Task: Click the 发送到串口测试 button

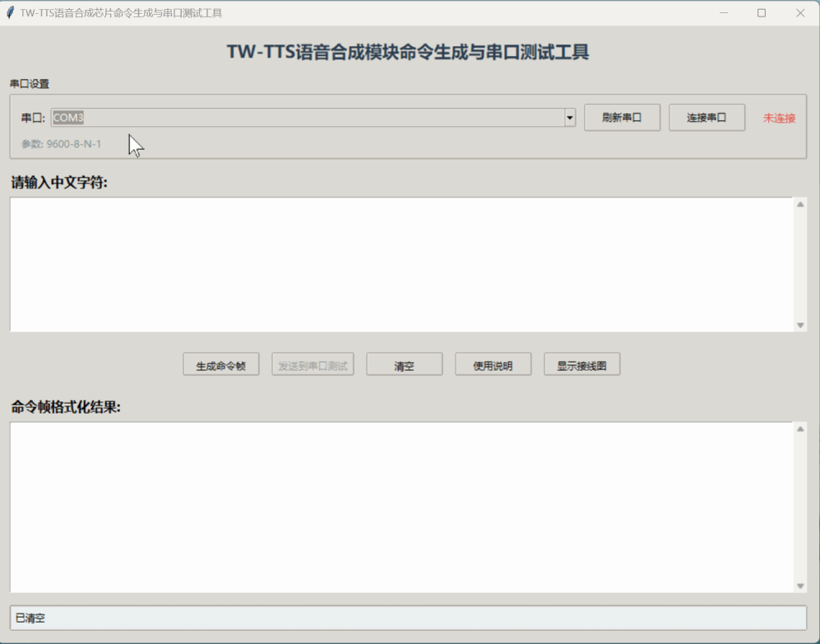Action: [313, 365]
